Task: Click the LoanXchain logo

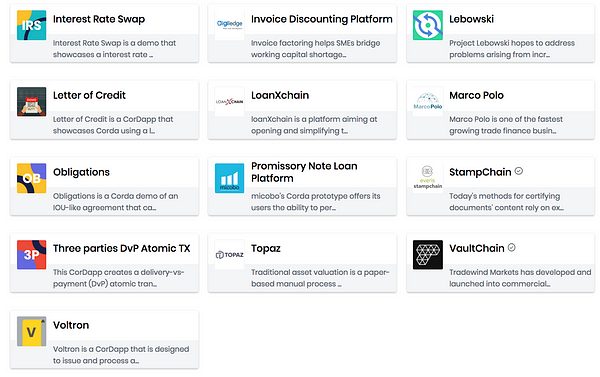Action: [x=230, y=102]
